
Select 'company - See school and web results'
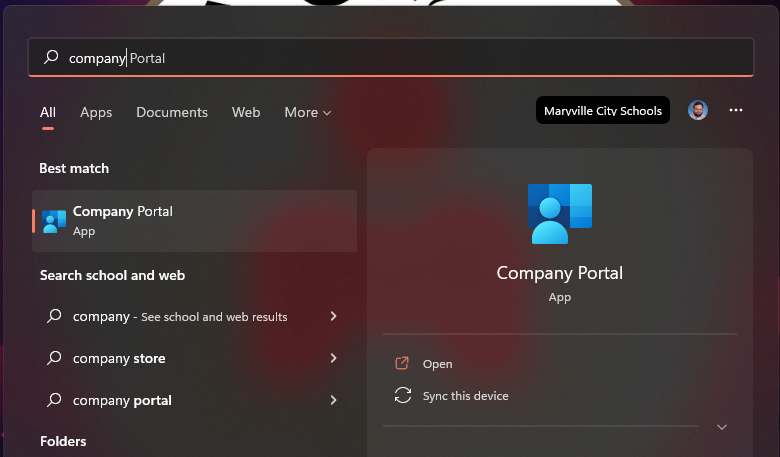[x=195, y=316]
